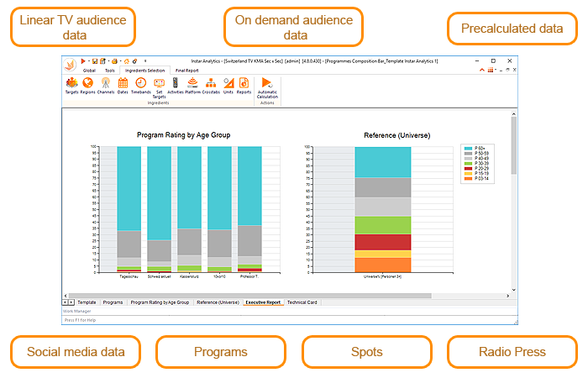Open the Crosstabs icon

(210, 84)
